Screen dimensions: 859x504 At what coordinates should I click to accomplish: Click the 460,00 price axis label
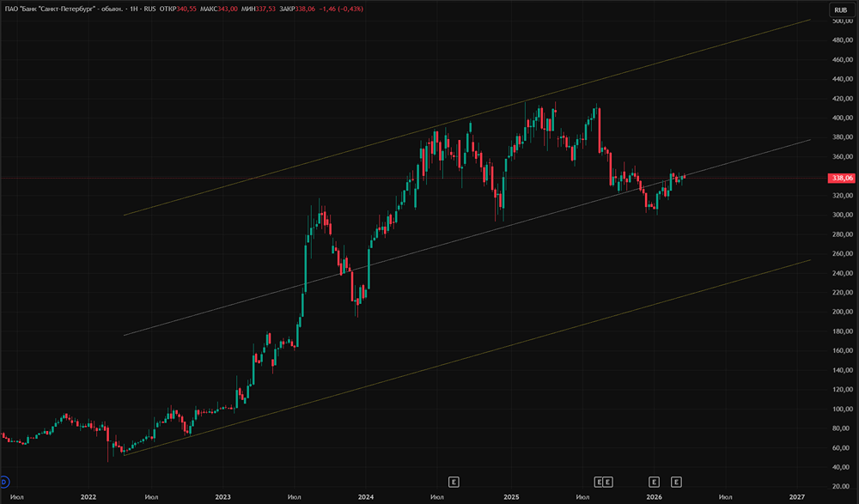click(842, 60)
